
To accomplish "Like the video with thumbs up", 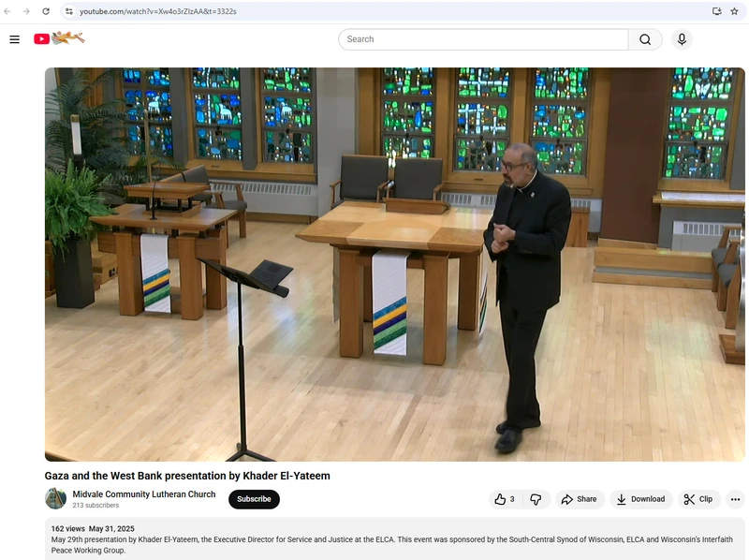I will [x=505, y=499].
